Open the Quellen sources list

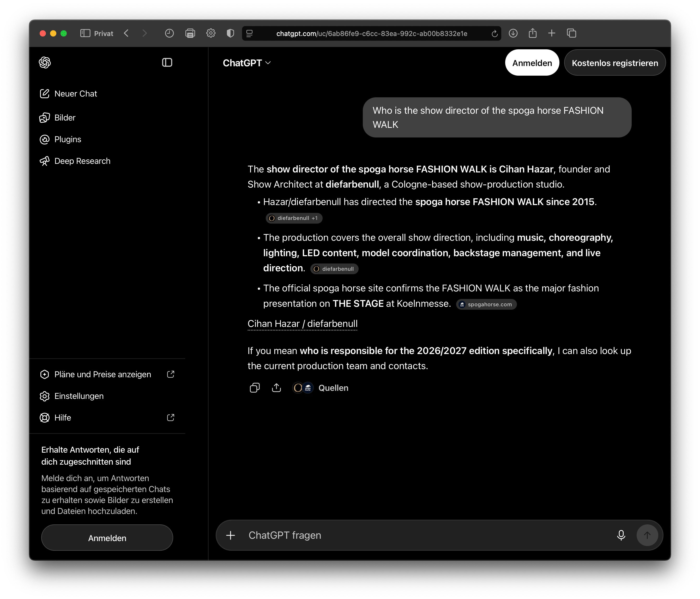[321, 388]
